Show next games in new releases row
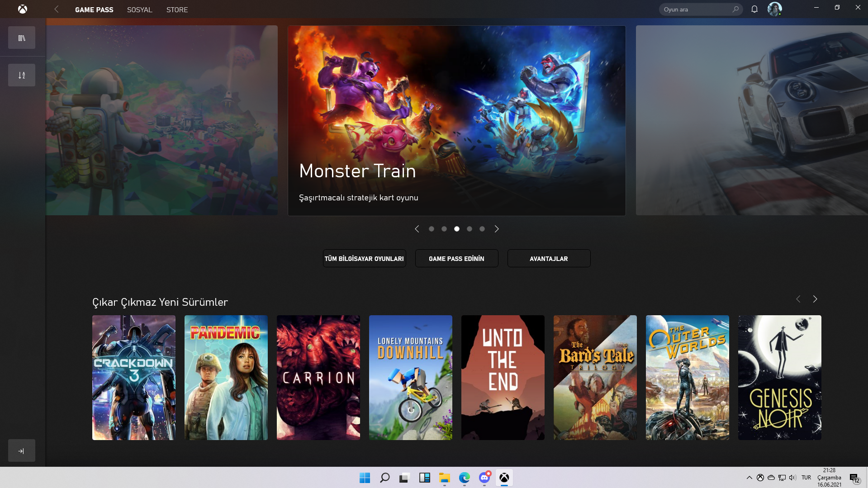The height and width of the screenshot is (488, 868). [815, 299]
